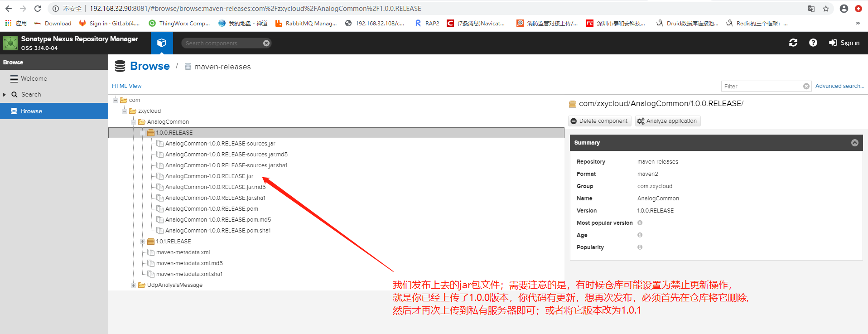The image size is (868, 334).
Task: Click the Nexus Repository Manager logo
Action: (x=10, y=43)
